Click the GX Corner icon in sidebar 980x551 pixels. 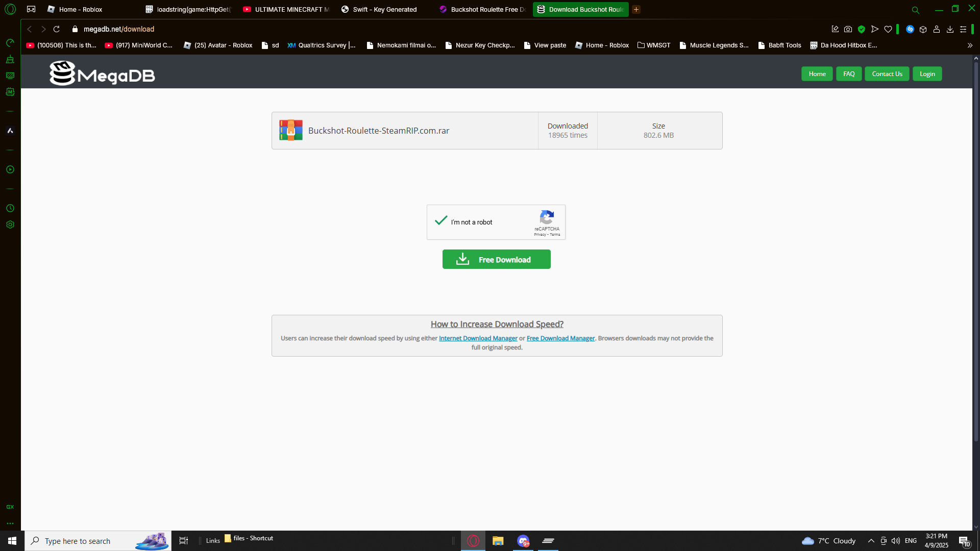[10, 507]
